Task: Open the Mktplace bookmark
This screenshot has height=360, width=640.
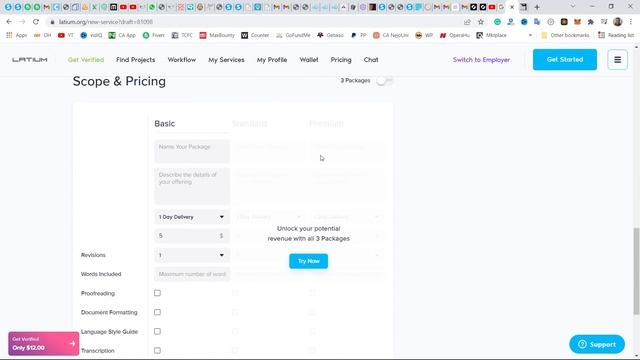Action: (x=491, y=36)
